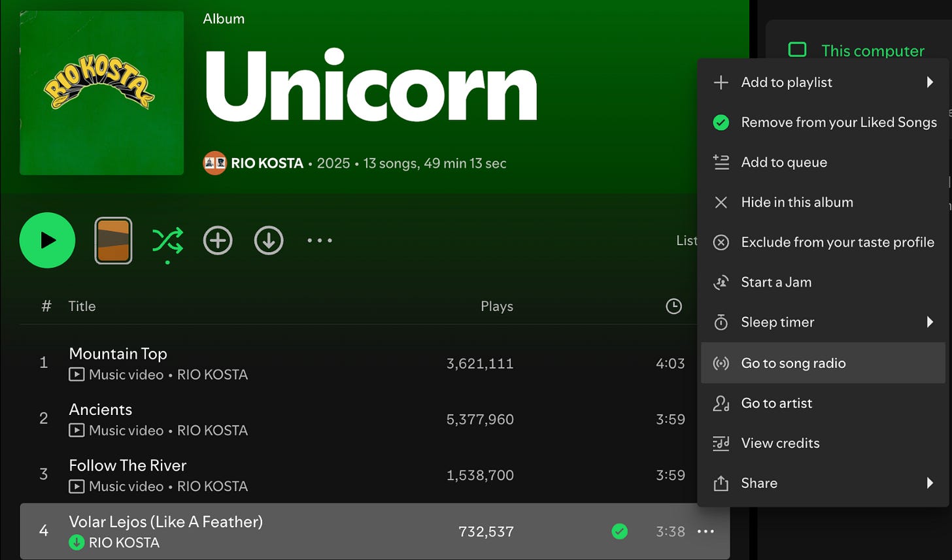Add Unicorn album to Your Library
Screen dimensions: 952x560
coord(218,240)
